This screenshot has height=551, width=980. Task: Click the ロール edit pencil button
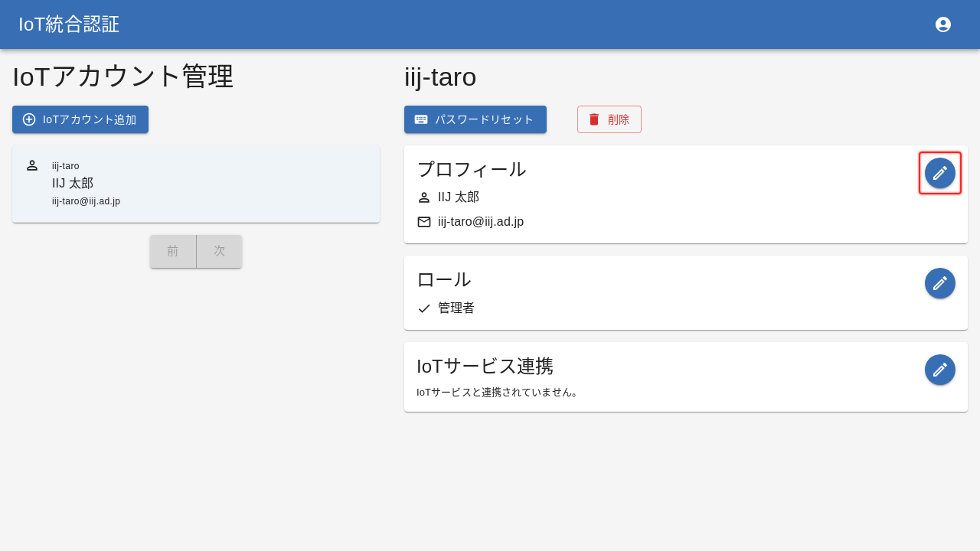tap(940, 283)
